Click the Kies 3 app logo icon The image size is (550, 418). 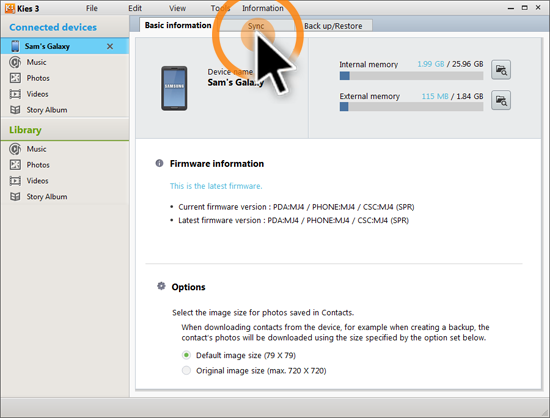[x=9, y=8]
